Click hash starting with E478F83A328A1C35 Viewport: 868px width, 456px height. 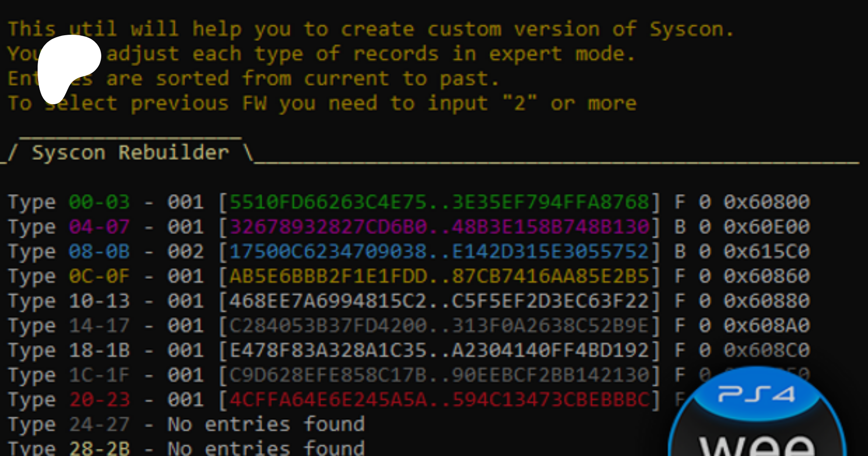coord(439,350)
